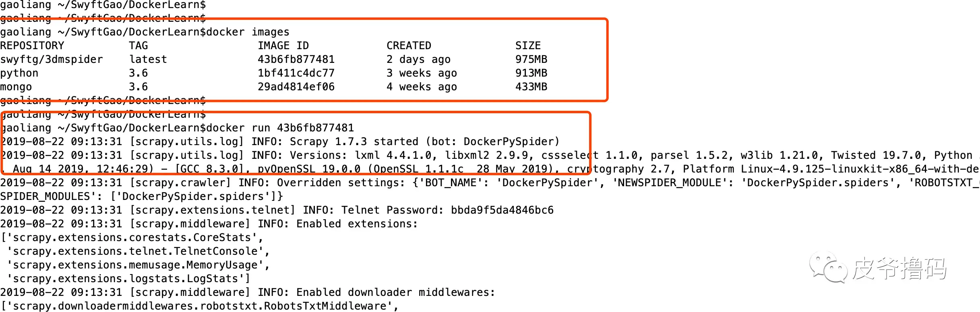The width and height of the screenshot is (980, 312).
Task: Click 'Enabled downloader middlewares:' log line
Action: pyautogui.click(x=396, y=292)
